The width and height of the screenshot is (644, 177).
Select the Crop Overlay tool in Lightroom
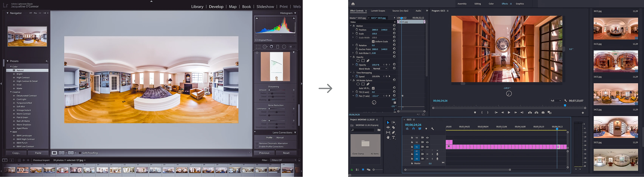(x=258, y=47)
